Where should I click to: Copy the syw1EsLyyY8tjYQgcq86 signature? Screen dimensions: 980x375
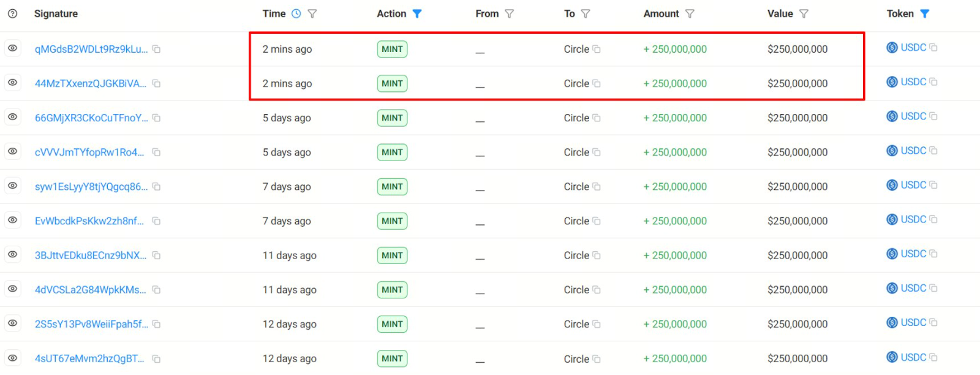click(156, 186)
